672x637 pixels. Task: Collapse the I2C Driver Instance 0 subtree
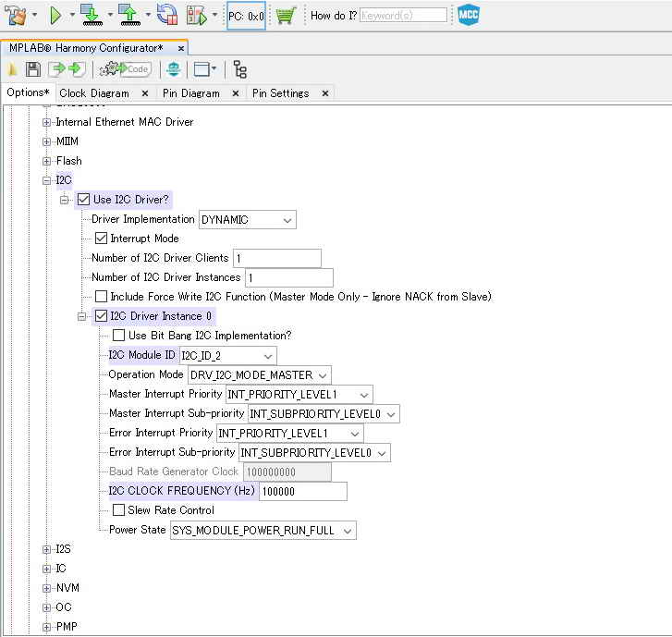click(x=81, y=317)
